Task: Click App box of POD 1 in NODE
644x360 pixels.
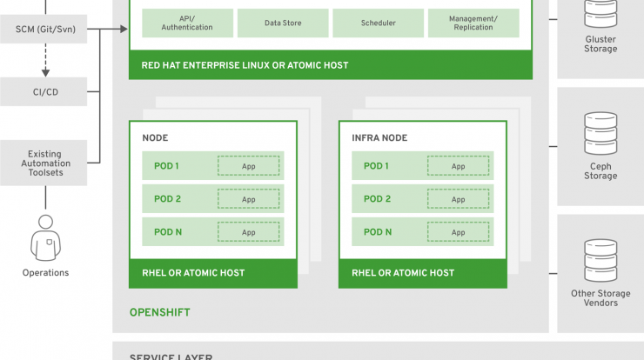Action: 249,166
